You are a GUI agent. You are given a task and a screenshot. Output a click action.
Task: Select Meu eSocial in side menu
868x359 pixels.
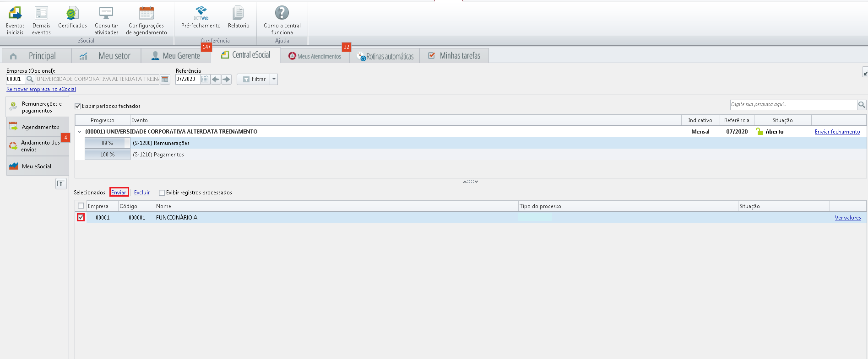coord(38,166)
